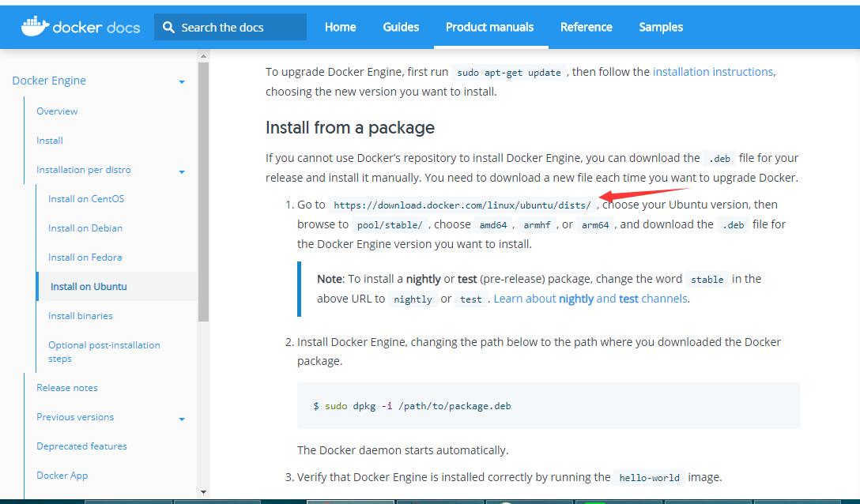The width and height of the screenshot is (860, 504).
Task: Click sidebar scrollbar up arrow
Action: tap(203, 56)
